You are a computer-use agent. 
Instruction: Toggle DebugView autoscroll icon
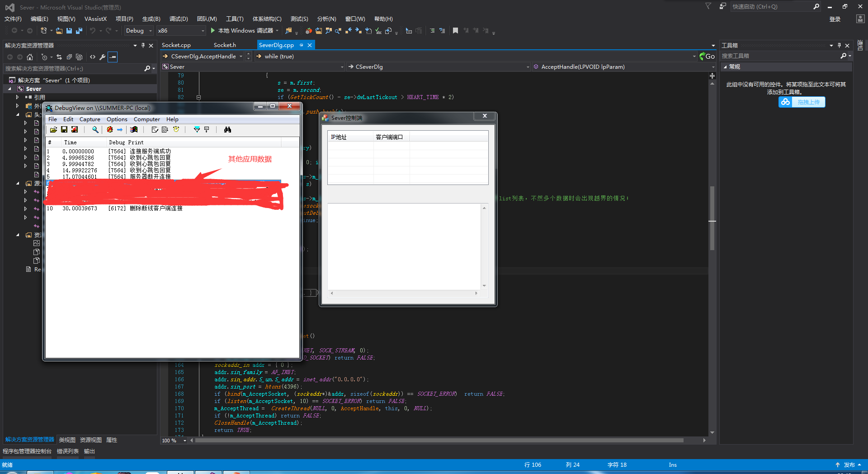165,130
